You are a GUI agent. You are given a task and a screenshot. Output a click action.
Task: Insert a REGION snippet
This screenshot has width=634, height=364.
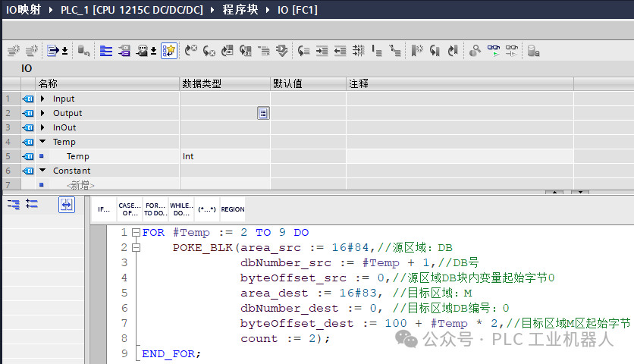pos(233,209)
